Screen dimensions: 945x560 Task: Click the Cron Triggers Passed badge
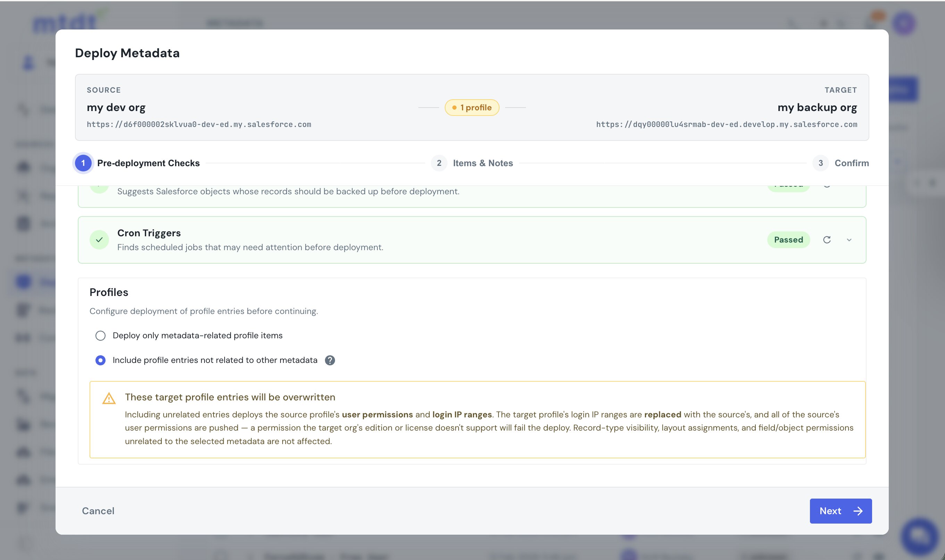click(x=788, y=240)
